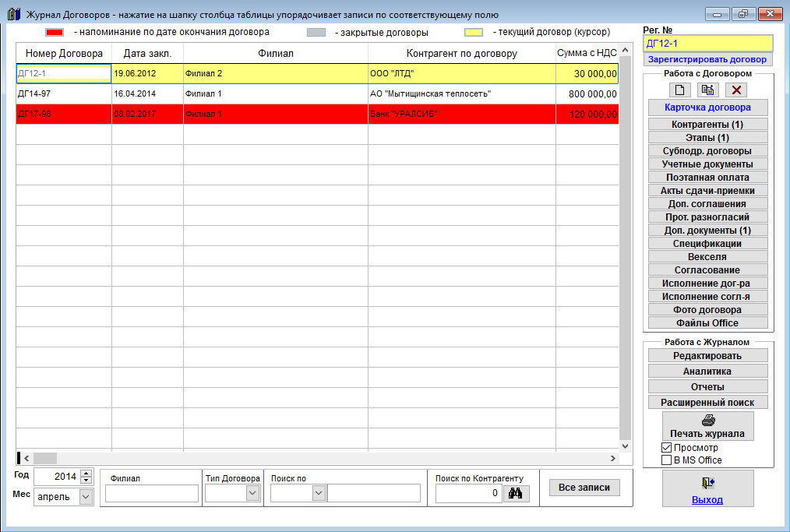Open Субподр. договоры
Viewport: 790px width, 532px height.
708,150
